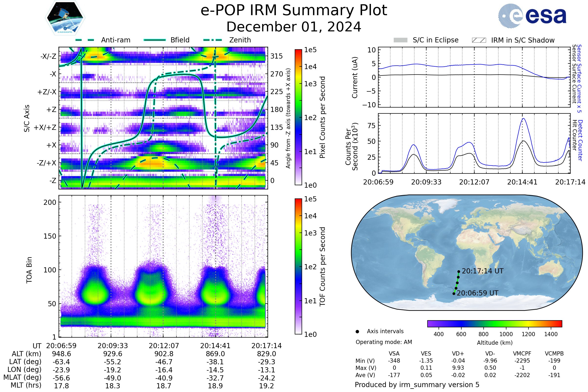The width and height of the screenshot is (588, 392).
Task: Click the CASSIOPE satellite hexagon logo
Action: (65, 18)
